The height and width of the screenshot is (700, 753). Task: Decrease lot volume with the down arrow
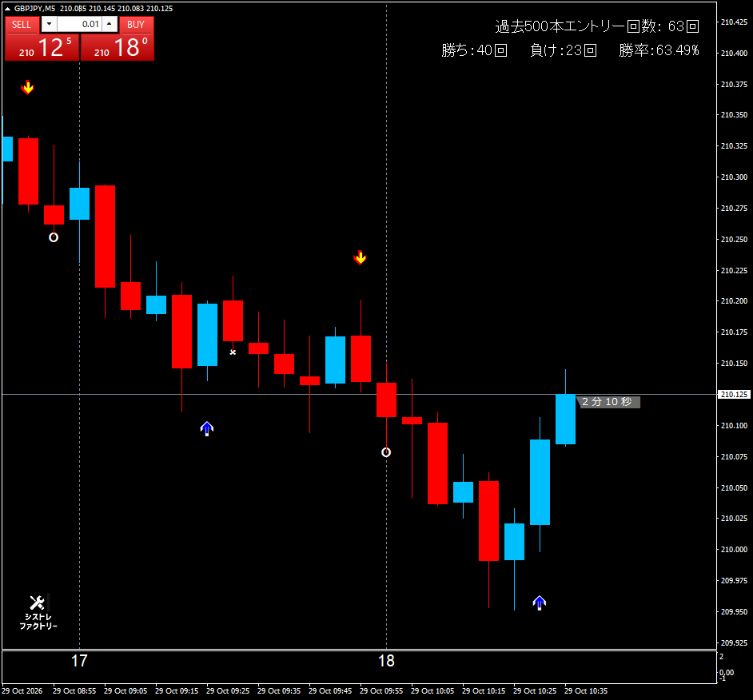pos(49,24)
